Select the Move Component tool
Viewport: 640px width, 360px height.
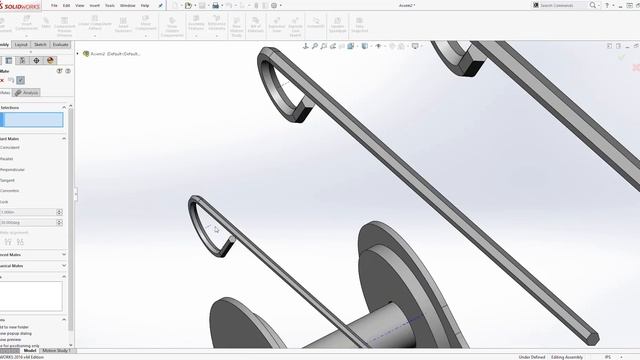pyautogui.click(x=146, y=23)
